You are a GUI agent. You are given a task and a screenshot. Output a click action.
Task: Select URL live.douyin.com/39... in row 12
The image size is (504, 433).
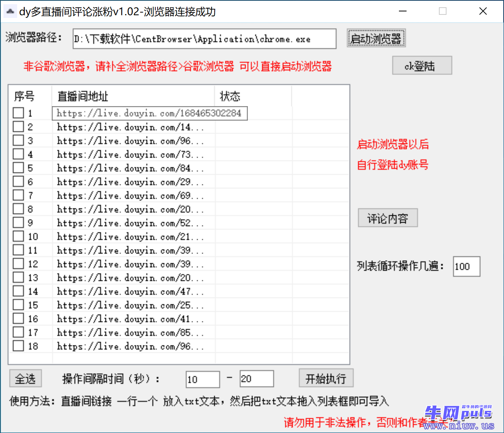pos(131,264)
